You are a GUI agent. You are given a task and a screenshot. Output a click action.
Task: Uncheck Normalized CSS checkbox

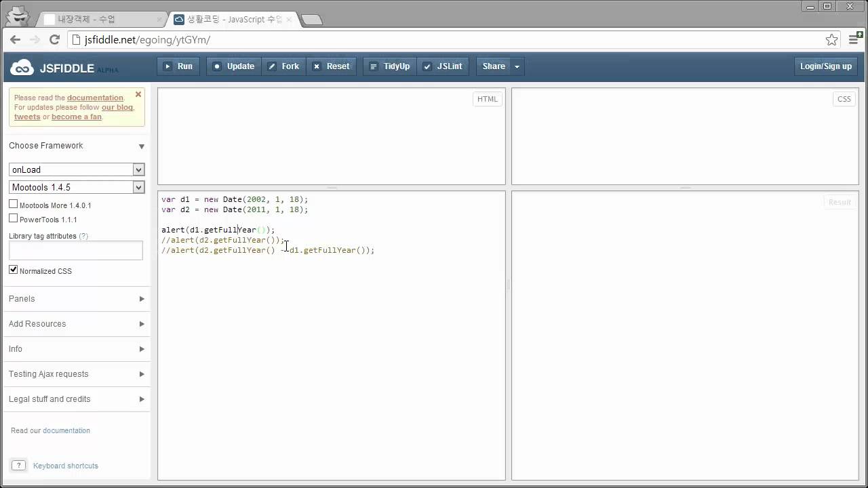(x=13, y=270)
